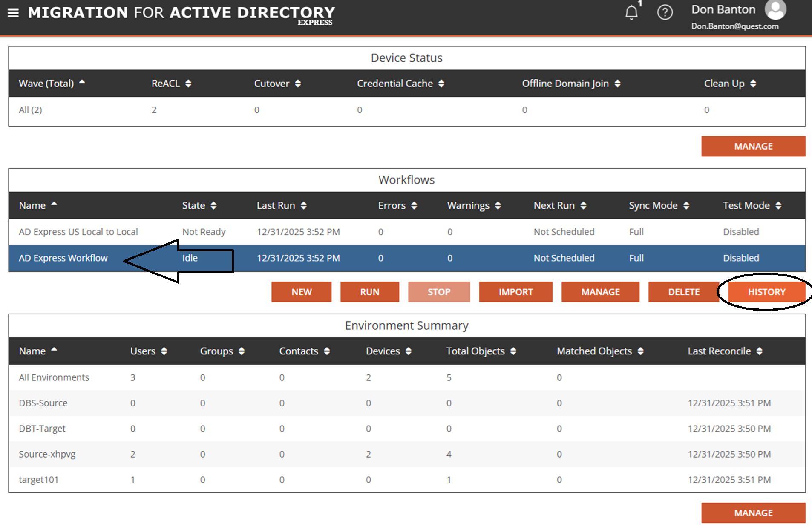Sort Device Status by Wave (Total)
The height and width of the screenshot is (527, 812).
[x=52, y=84]
